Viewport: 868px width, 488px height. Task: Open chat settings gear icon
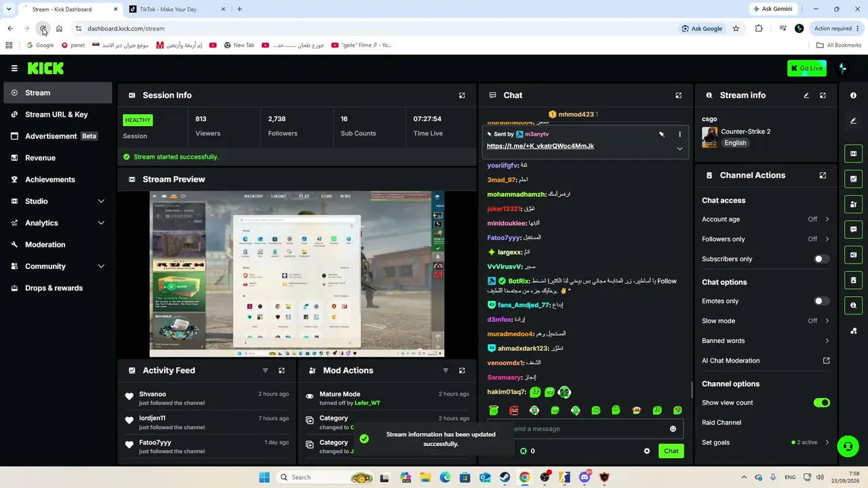(x=647, y=451)
